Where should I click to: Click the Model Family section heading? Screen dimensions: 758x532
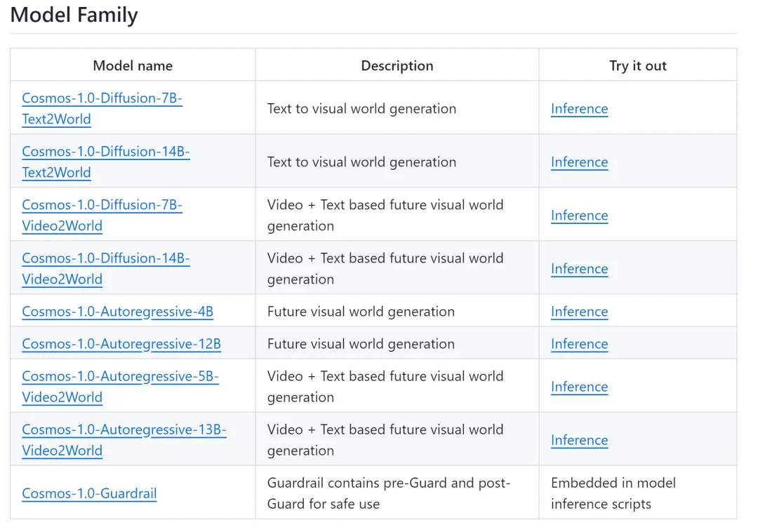point(74,15)
